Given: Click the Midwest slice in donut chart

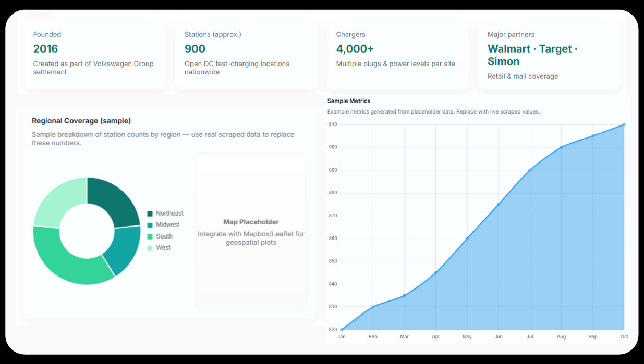Looking at the screenshot, I should coord(123,249).
